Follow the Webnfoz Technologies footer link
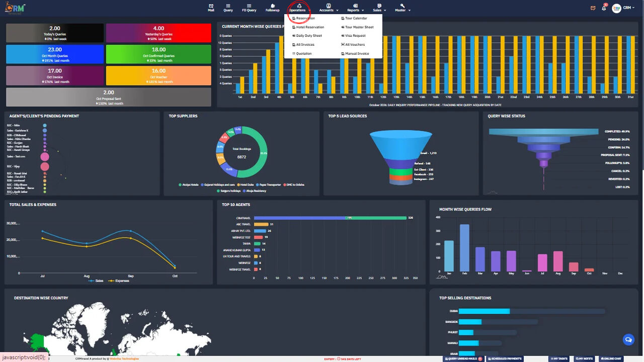The image size is (644, 362). tap(125, 358)
